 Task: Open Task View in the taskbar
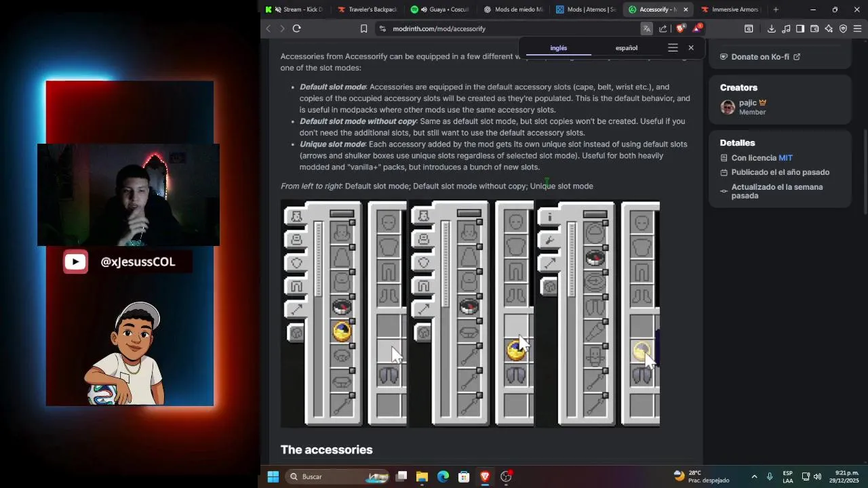click(x=401, y=476)
